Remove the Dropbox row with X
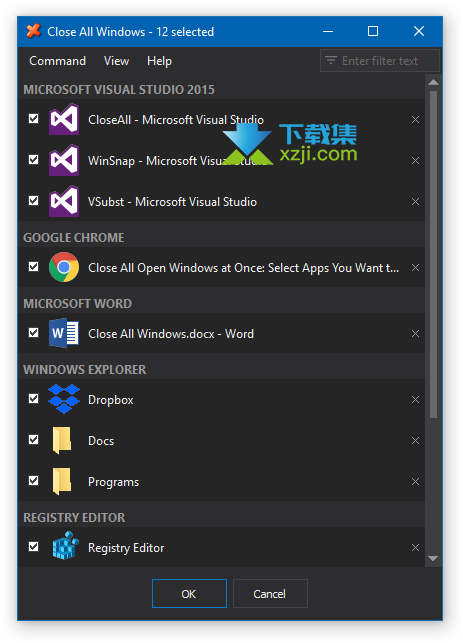This screenshot has width=463, height=643. 415,399
